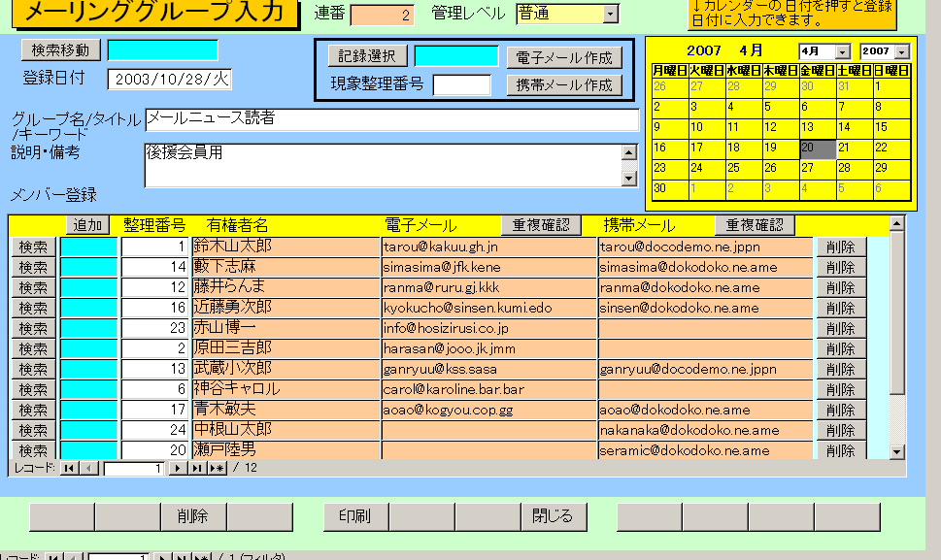
Task: Click mobile mail nakanaka@dokodoko.ne.ame
Action: [705, 431]
